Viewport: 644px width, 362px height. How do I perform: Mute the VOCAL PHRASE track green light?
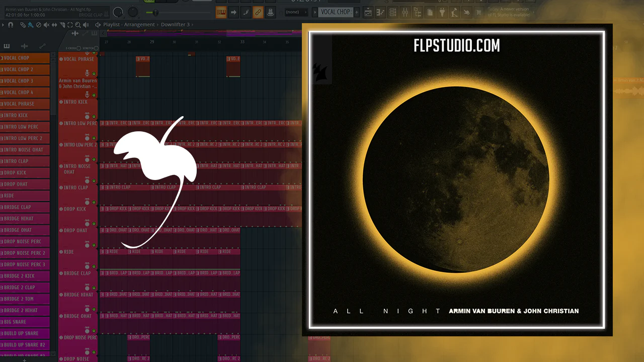pyautogui.click(x=94, y=74)
